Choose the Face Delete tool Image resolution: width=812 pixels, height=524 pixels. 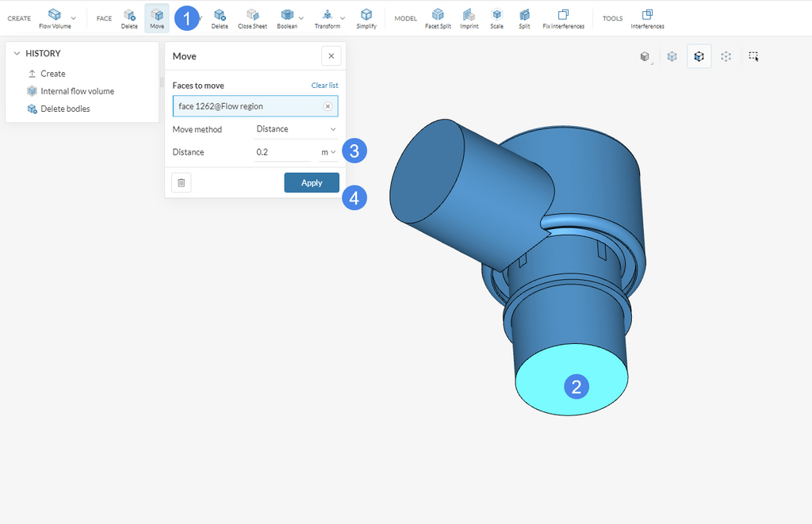129,18
